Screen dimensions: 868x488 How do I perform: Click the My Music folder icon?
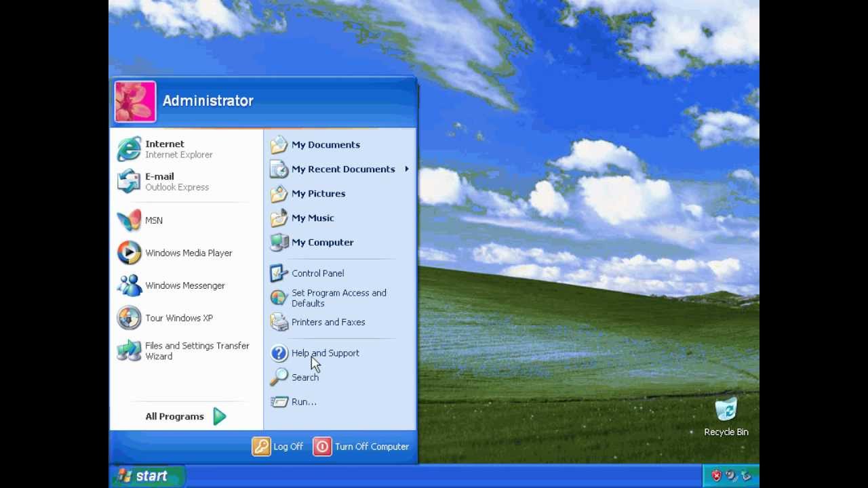[279, 218]
